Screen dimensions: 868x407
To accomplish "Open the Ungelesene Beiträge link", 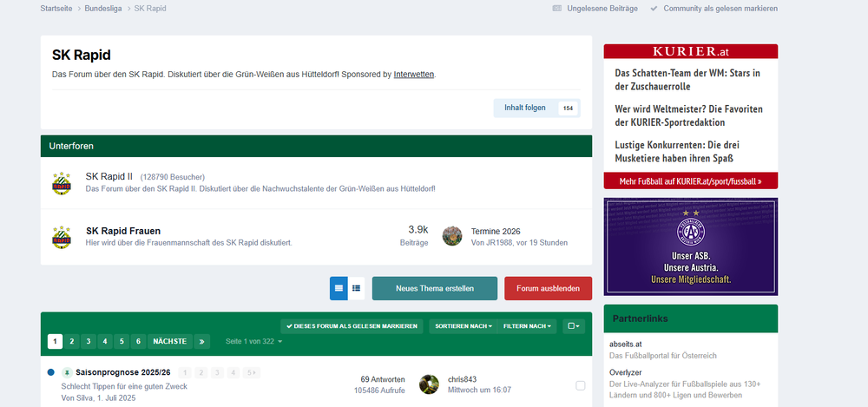I will pos(595,9).
